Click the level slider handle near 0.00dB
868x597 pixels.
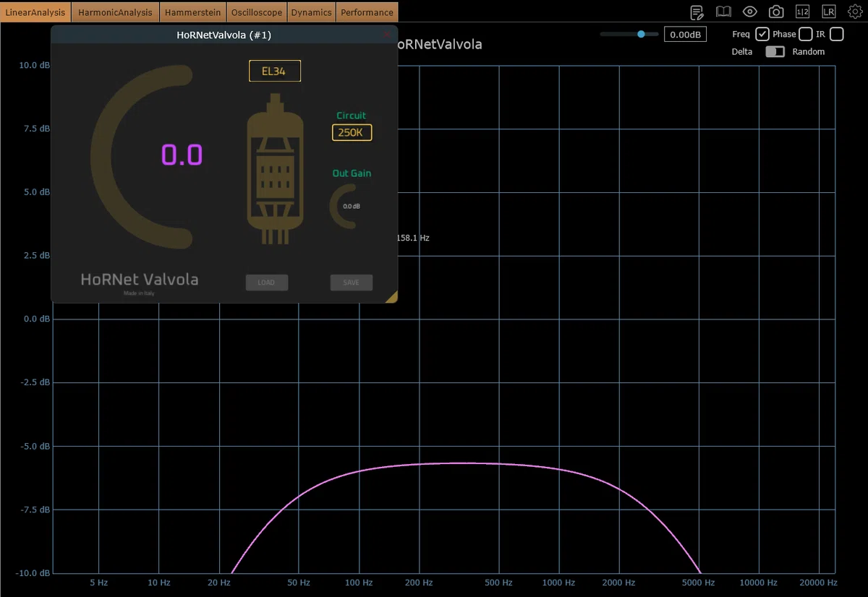point(641,34)
